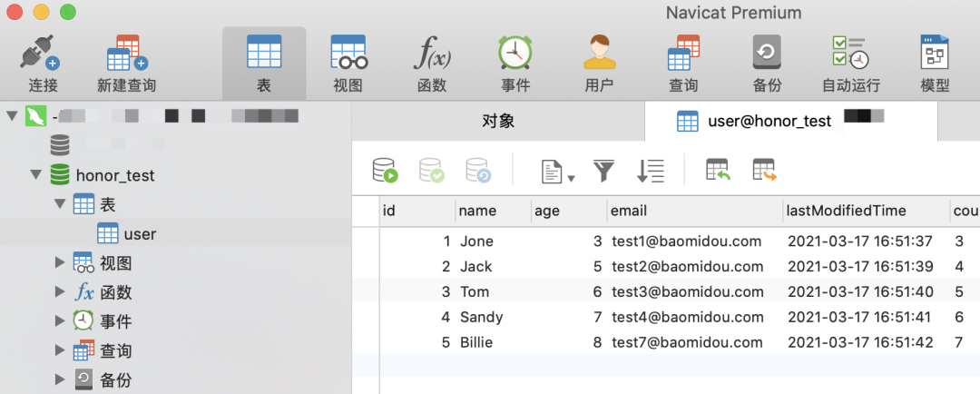Expand the 视图 tree node

pos(60,263)
